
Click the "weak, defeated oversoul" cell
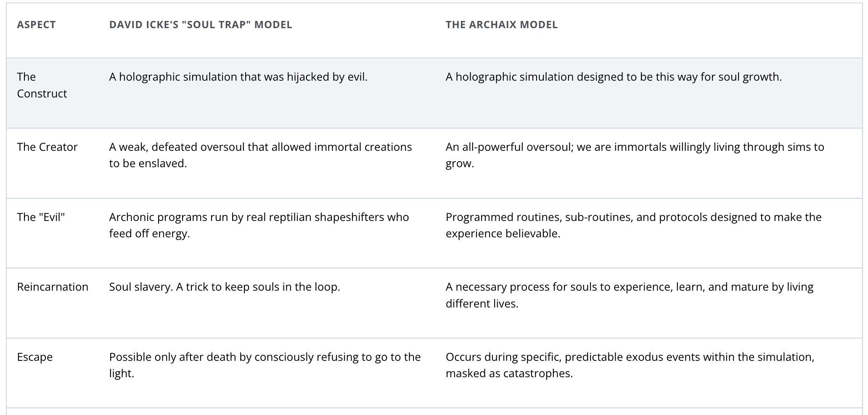pos(260,155)
